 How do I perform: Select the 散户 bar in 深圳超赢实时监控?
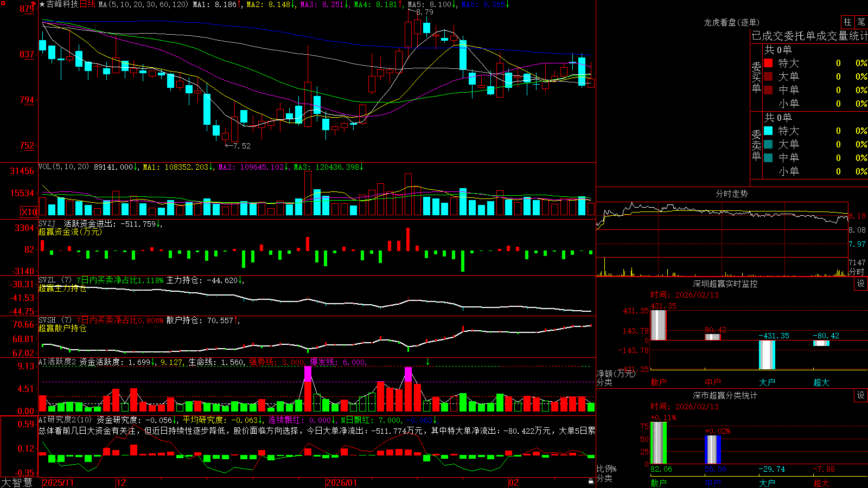659,325
